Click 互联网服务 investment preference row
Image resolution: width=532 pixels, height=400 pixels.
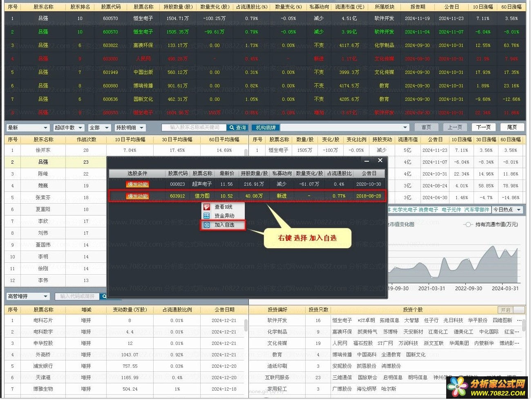coord(277,378)
